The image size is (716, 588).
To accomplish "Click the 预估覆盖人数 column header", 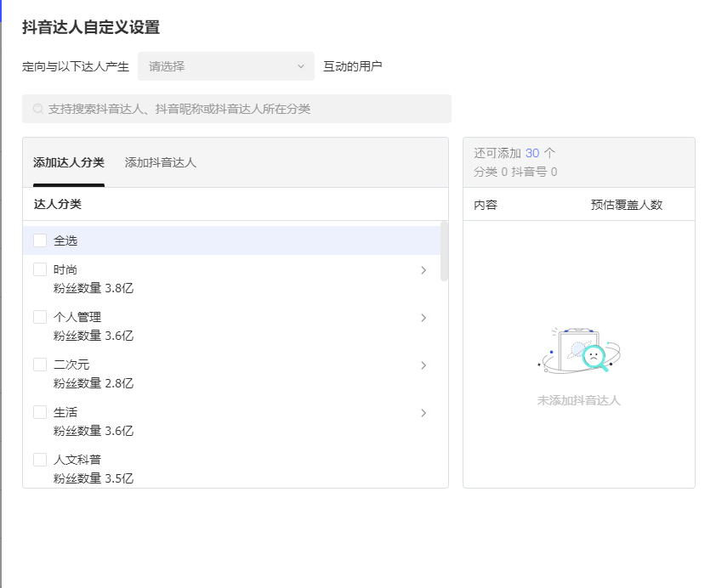I will 627,205.
